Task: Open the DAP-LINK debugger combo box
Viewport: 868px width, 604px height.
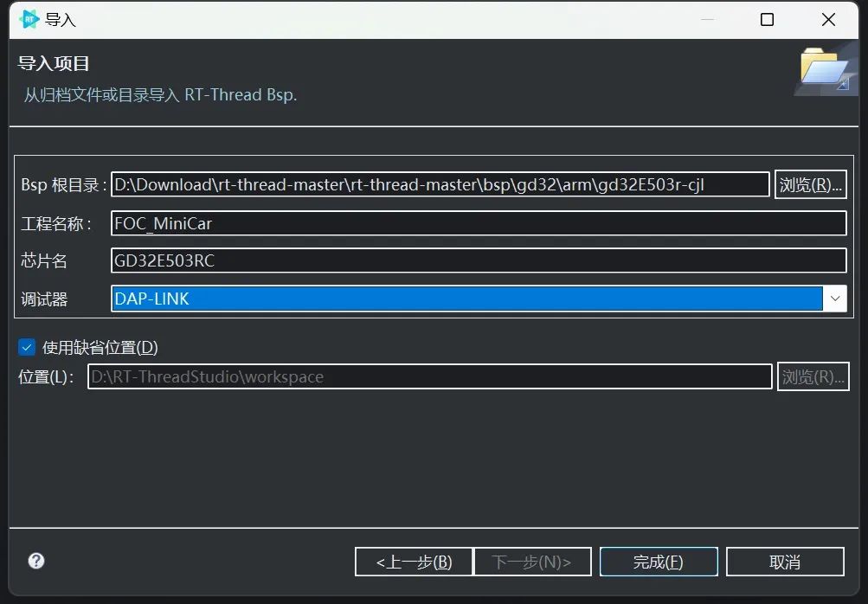Action: tap(479, 299)
